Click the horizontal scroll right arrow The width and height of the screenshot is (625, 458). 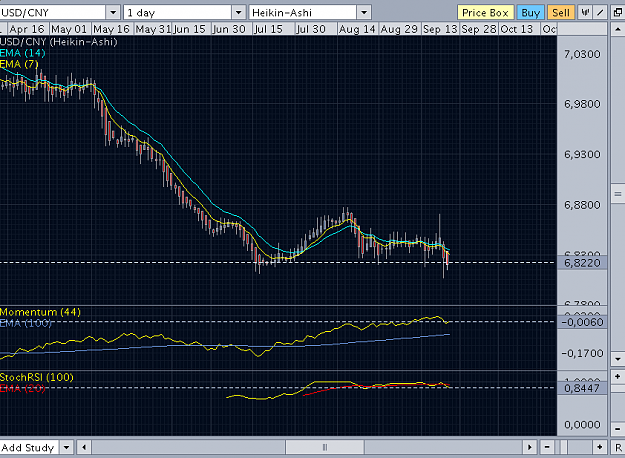point(529,448)
